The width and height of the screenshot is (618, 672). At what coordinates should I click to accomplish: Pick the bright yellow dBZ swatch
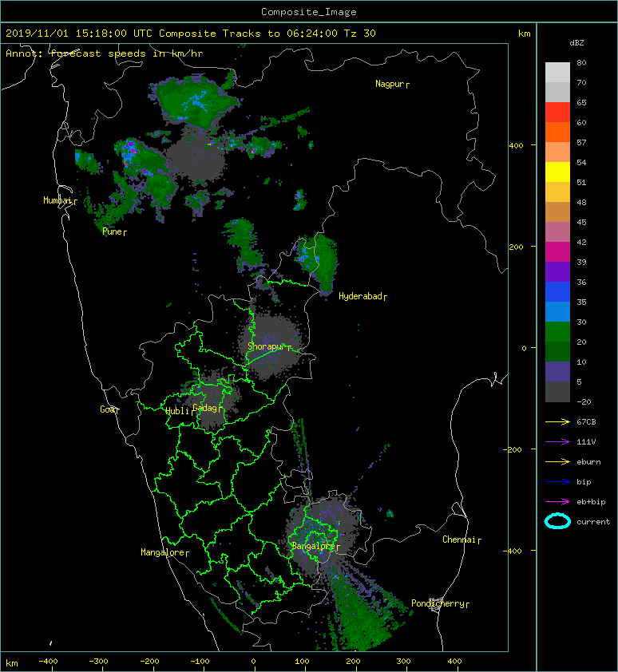pos(557,172)
